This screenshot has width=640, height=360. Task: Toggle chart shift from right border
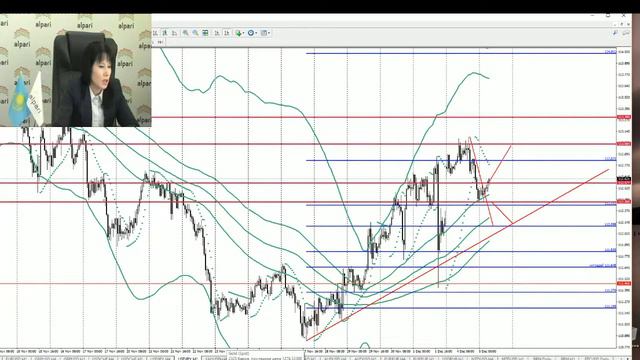point(227,33)
